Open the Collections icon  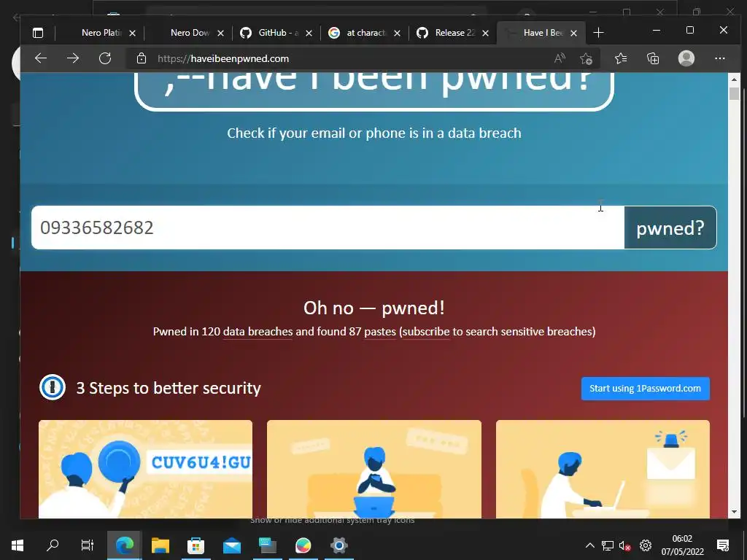pos(653,58)
